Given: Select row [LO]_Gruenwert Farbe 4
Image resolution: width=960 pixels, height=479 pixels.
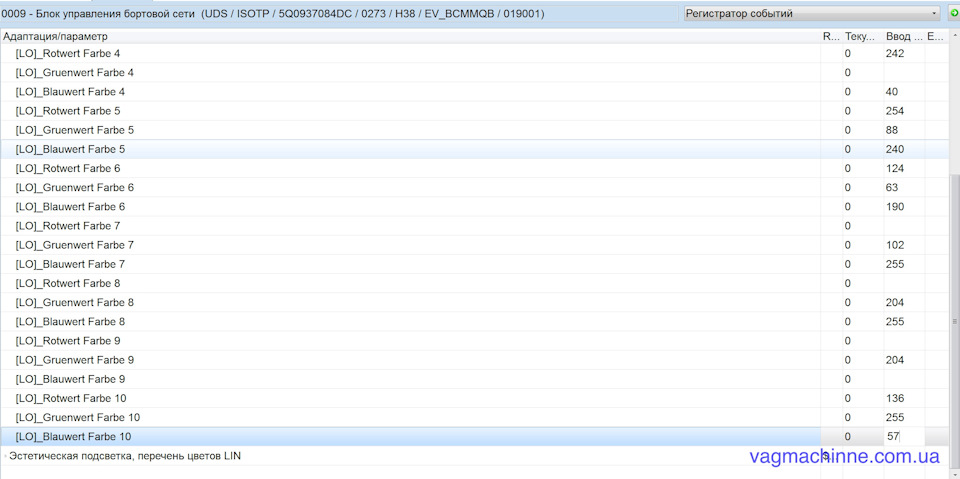Looking at the screenshot, I should [x=474, y=72].
